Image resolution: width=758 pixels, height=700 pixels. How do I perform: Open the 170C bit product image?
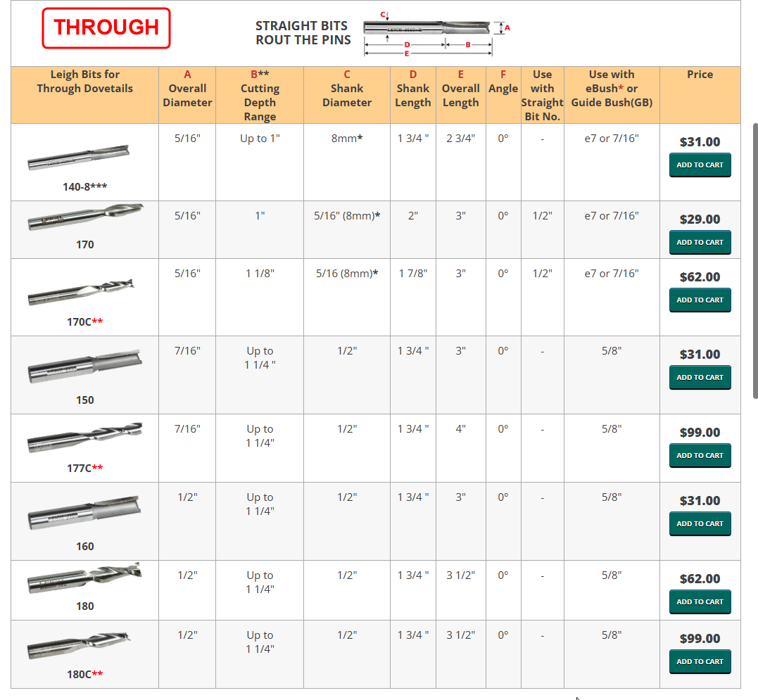click(80, 293)
